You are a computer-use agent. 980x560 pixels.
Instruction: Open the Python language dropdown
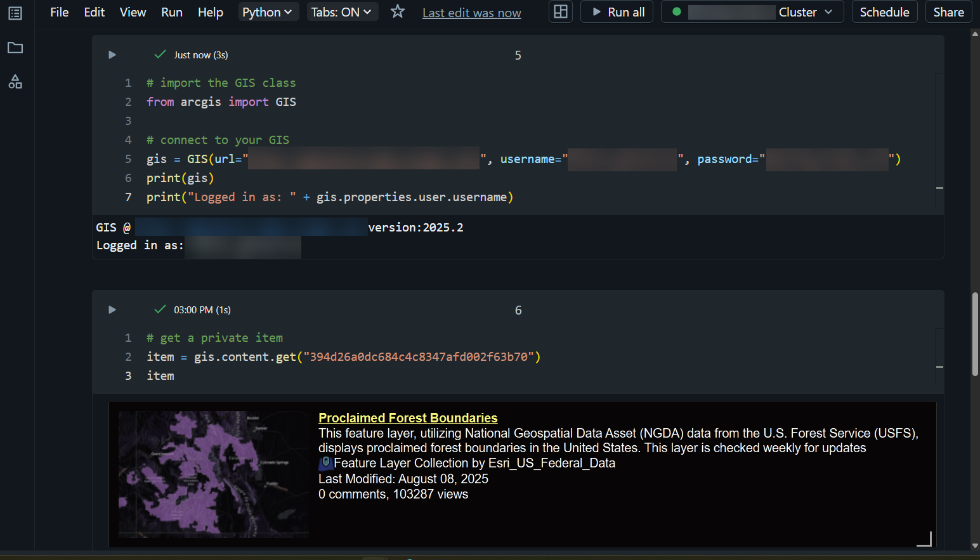pyautogui.click(x=268, y=12)
